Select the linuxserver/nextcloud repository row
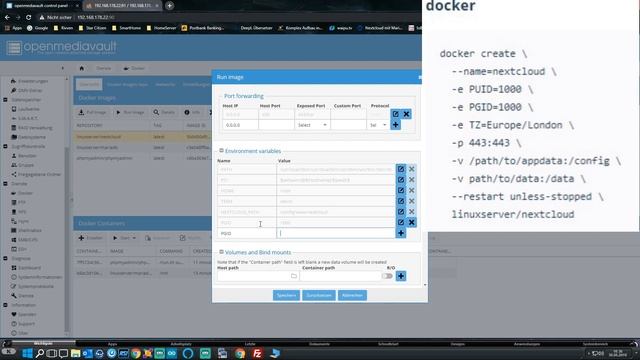This screenshot has width=640, height=360. 143,137
